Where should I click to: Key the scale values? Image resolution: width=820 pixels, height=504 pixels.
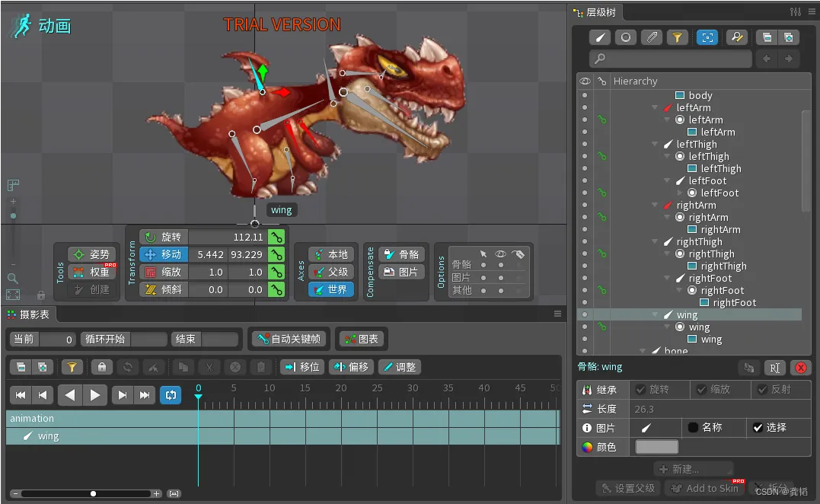tap(276, 273)
